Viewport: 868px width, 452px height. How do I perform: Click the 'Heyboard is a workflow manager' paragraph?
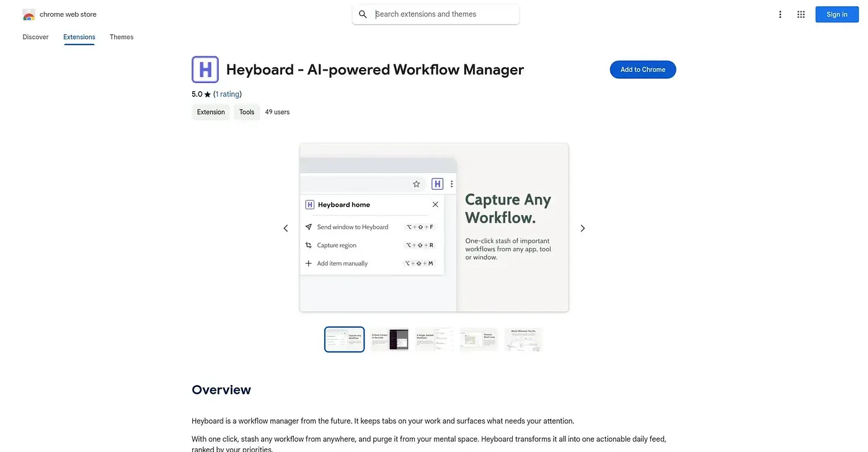coord(383,421)
